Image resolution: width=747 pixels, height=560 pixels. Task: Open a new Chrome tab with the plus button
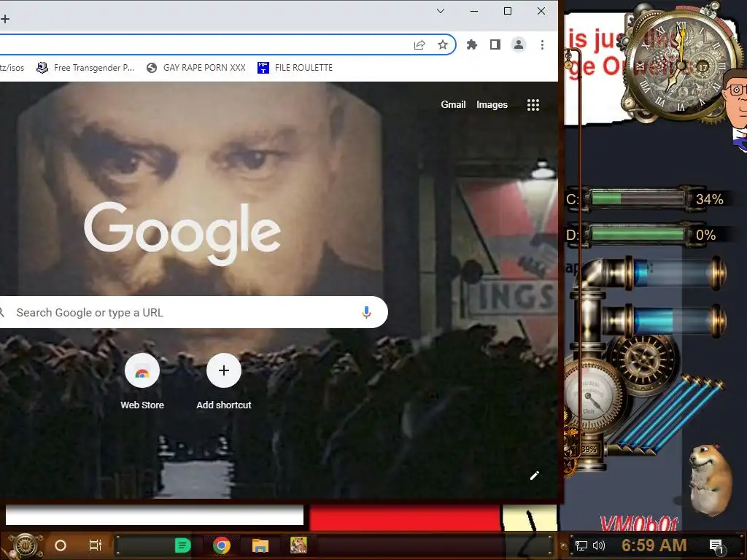[5, 19]
